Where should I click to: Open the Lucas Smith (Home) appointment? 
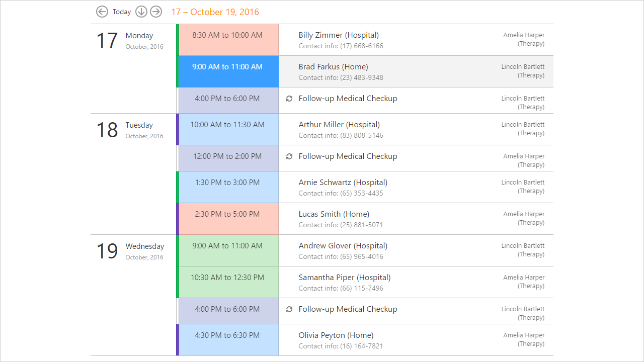pyautogui.click(x=334, y=214)
